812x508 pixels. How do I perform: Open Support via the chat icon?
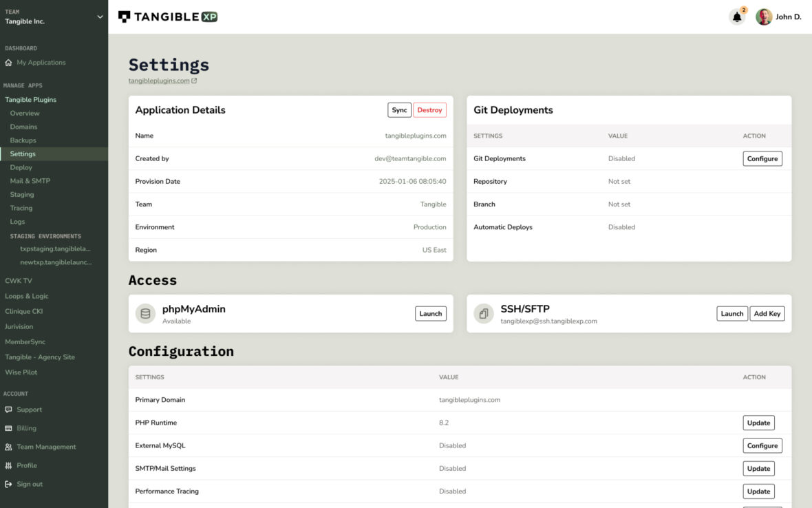[8, 410]
